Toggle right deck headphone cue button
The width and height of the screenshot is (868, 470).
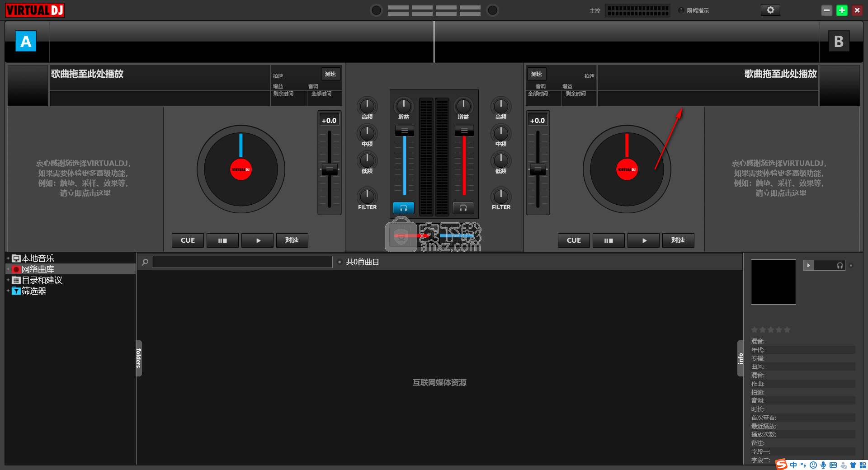[x=463, y=208]
